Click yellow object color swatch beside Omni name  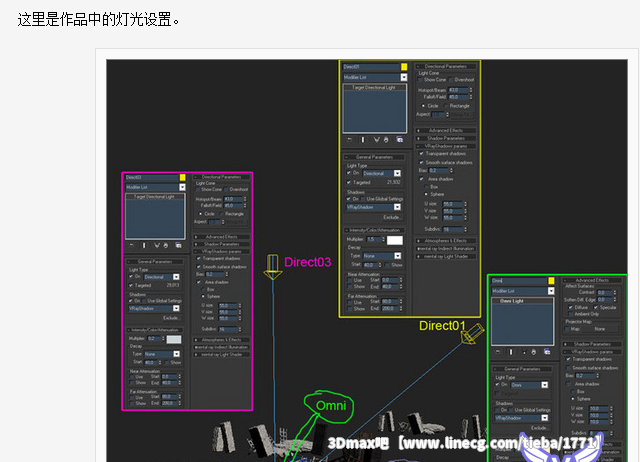[x=551, y=281]
